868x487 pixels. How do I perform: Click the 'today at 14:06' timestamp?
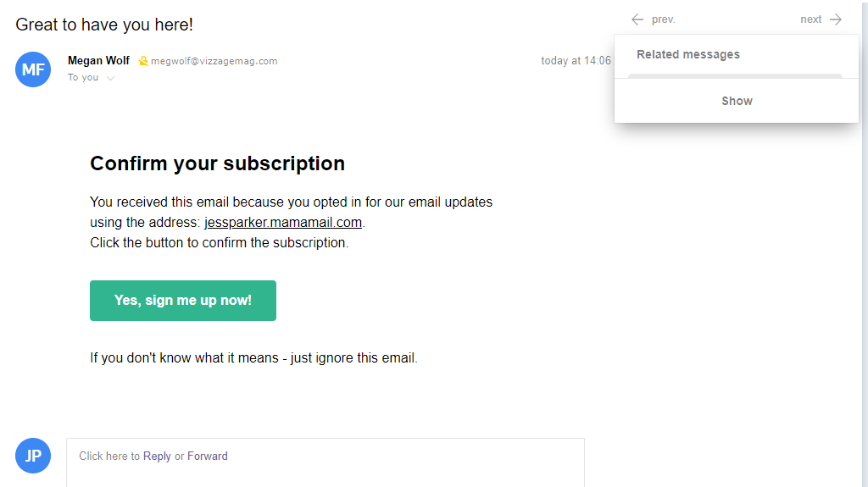[576, 61]
